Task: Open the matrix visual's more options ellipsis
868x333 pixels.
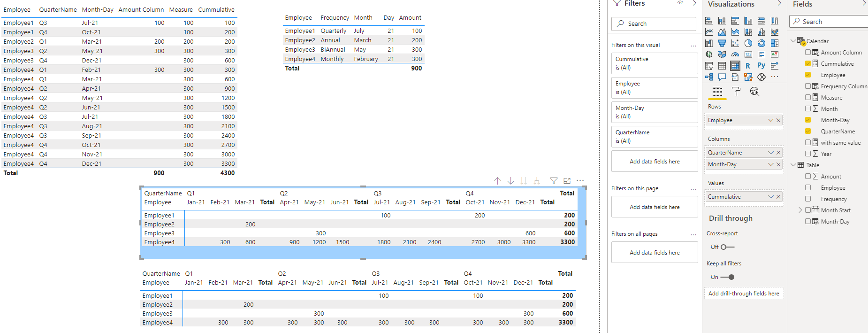Action: 580,181
